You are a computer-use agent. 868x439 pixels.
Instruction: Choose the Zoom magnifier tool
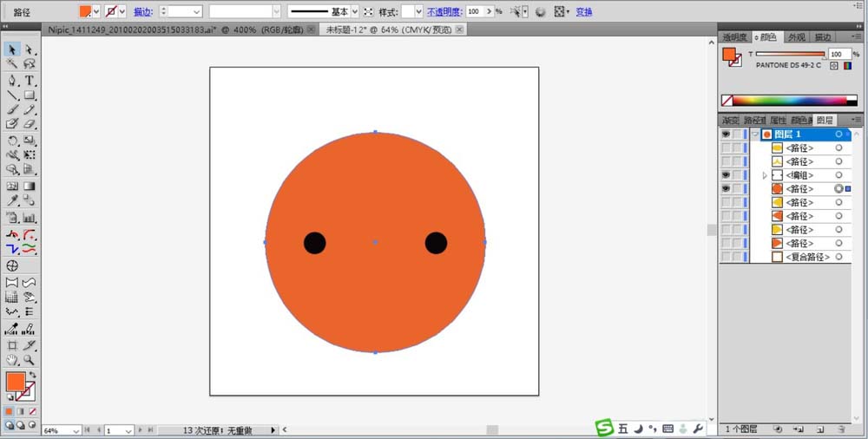30,359
